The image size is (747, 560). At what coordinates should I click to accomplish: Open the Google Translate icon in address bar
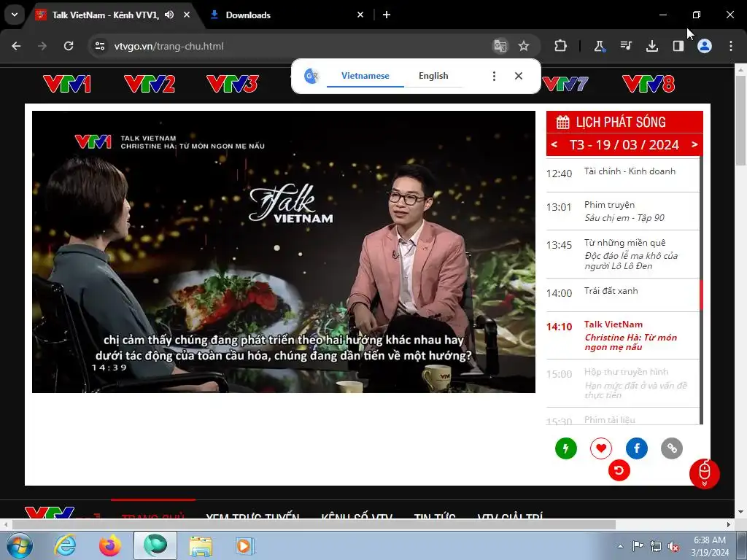click(500, 46)
